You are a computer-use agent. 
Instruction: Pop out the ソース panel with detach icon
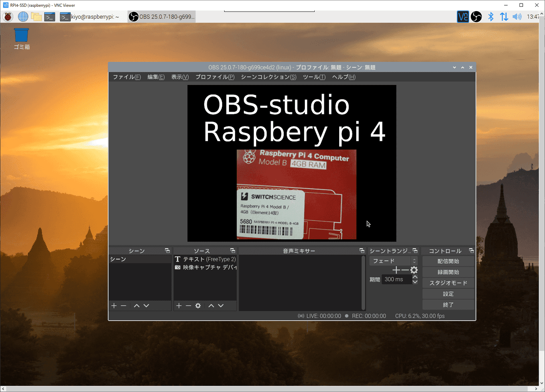coord(233,250)
